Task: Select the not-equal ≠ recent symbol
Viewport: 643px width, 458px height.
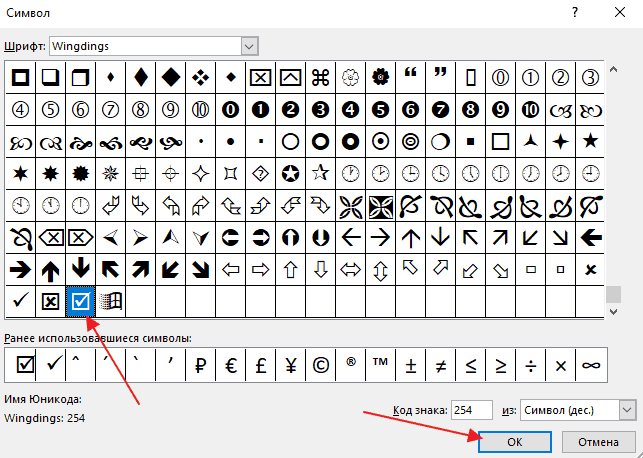Action: [x=440, y=366]
